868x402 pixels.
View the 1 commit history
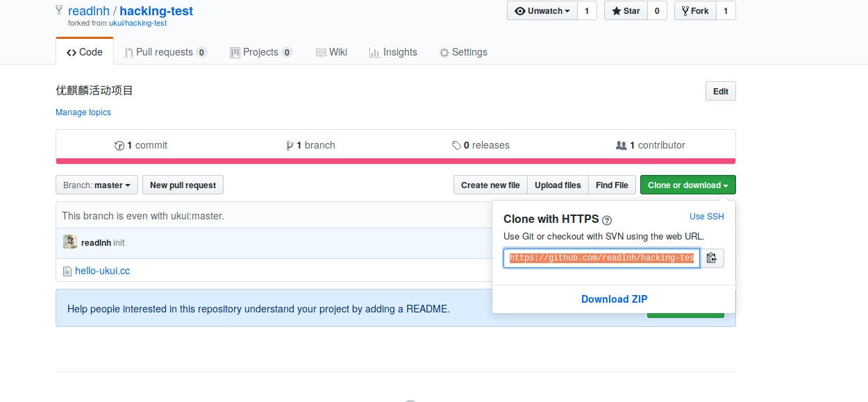(x=141, y=145)
